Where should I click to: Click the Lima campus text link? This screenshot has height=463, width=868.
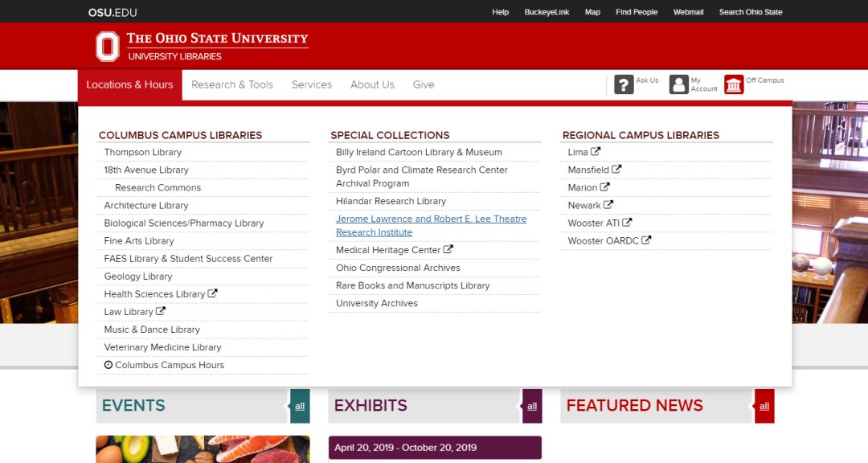coord(578,152)
